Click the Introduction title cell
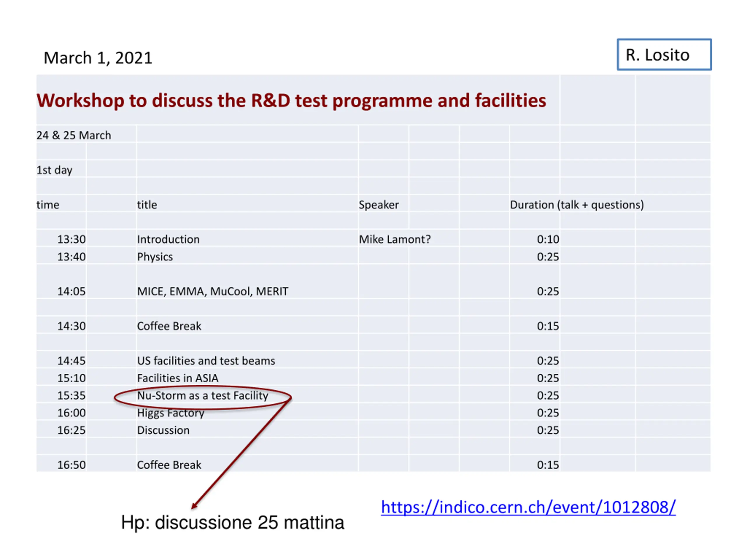Viewport: 747px width, 560px height. (168, 239)
